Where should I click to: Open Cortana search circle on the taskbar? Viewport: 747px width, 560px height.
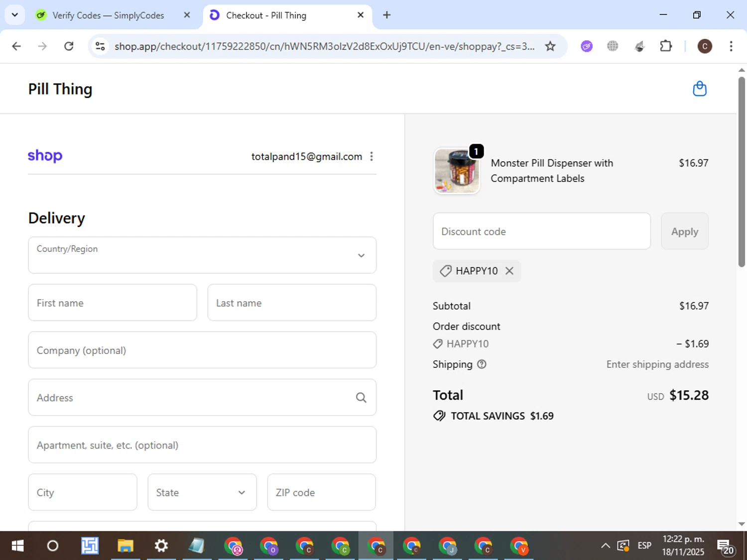[53, 546]
